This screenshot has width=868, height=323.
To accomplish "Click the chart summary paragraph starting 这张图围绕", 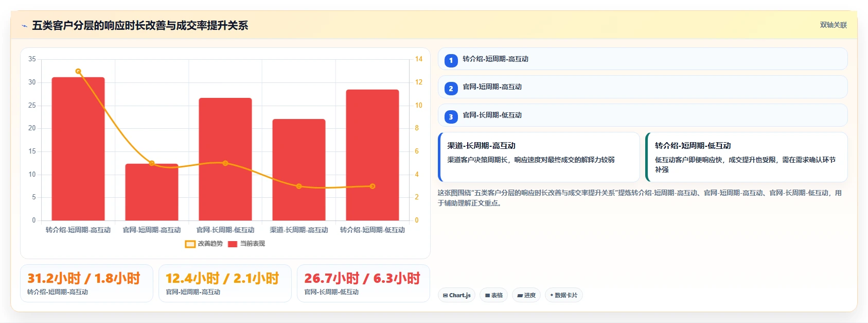I will (640, 198).
